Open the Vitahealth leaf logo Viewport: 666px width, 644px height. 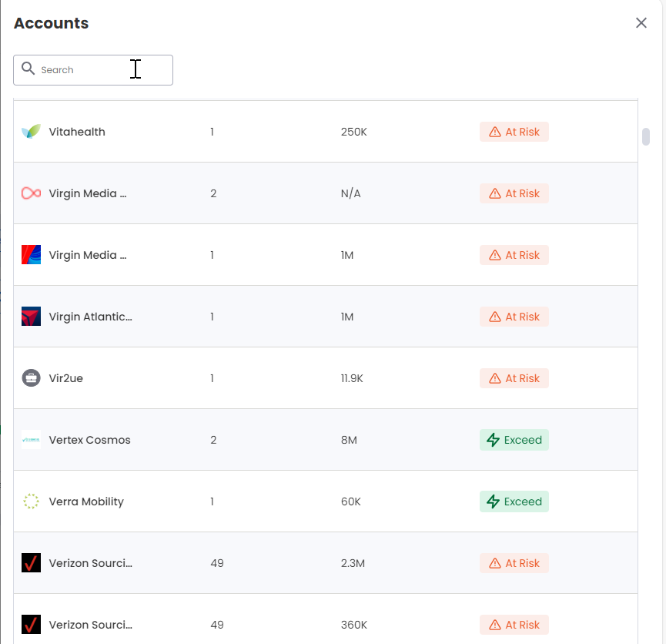31,132
